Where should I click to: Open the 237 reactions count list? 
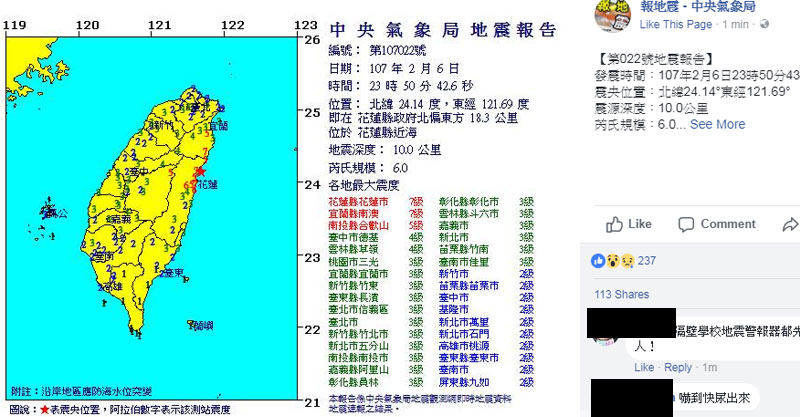pos(646,261)
